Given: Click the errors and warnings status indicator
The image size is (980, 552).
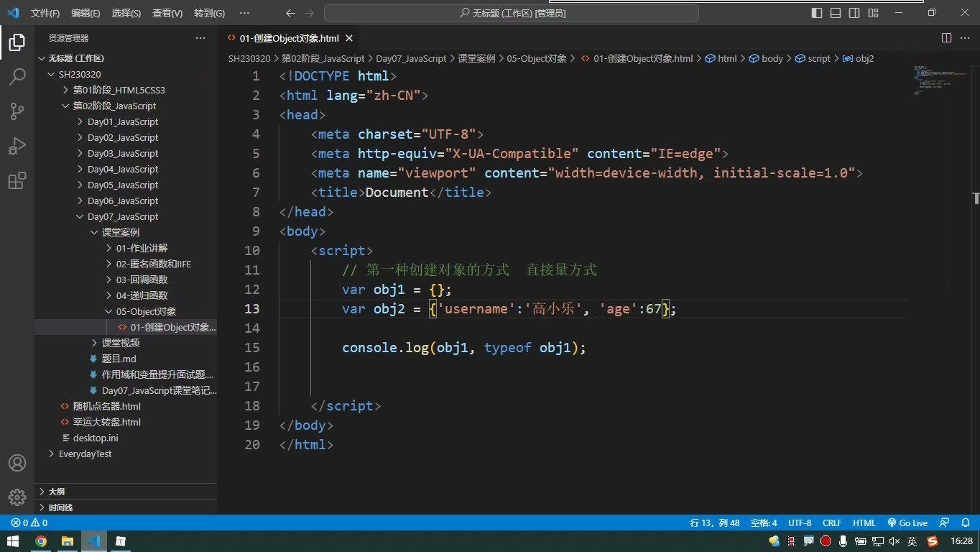Looking at the screenshot, I should [x=29, y=523].
